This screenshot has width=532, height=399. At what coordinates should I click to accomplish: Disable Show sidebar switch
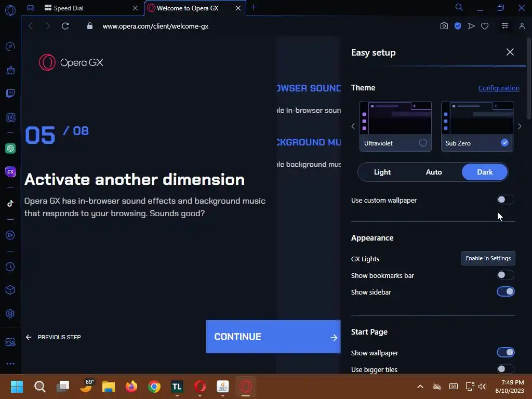click(506, 291)
